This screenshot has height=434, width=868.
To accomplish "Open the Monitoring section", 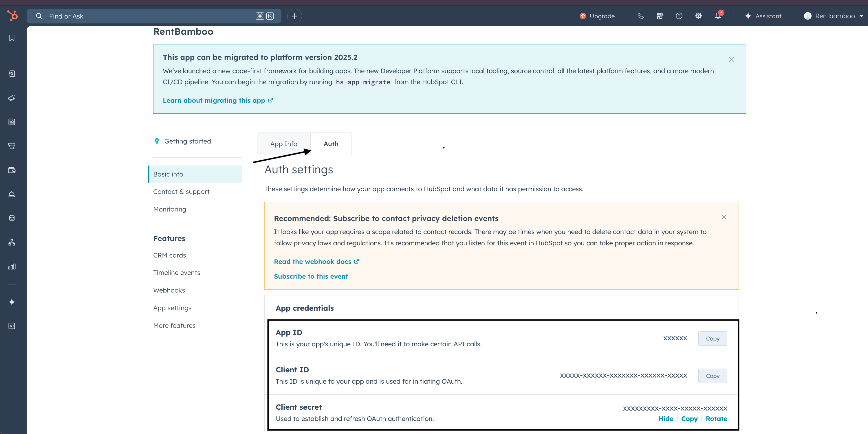I will [169, 209].
